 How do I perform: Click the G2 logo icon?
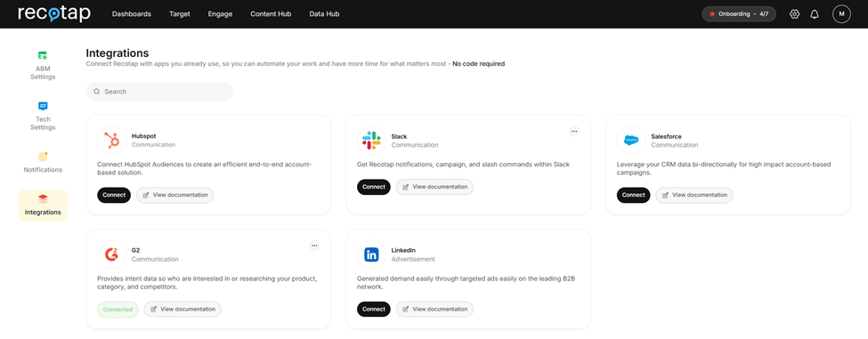(112, 254)
